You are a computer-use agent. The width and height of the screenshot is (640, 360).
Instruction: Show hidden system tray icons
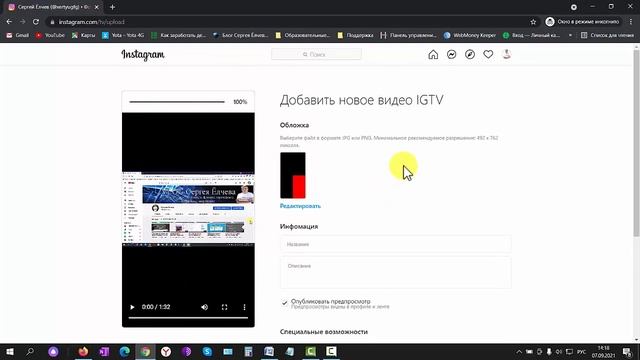point(519,352)
